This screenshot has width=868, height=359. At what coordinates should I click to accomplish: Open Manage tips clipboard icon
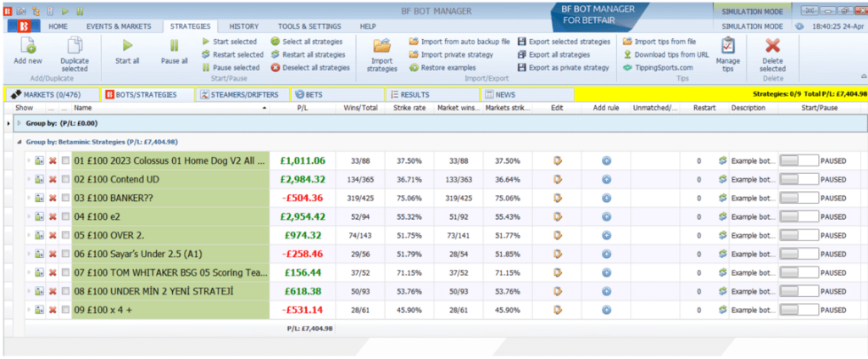728,46
